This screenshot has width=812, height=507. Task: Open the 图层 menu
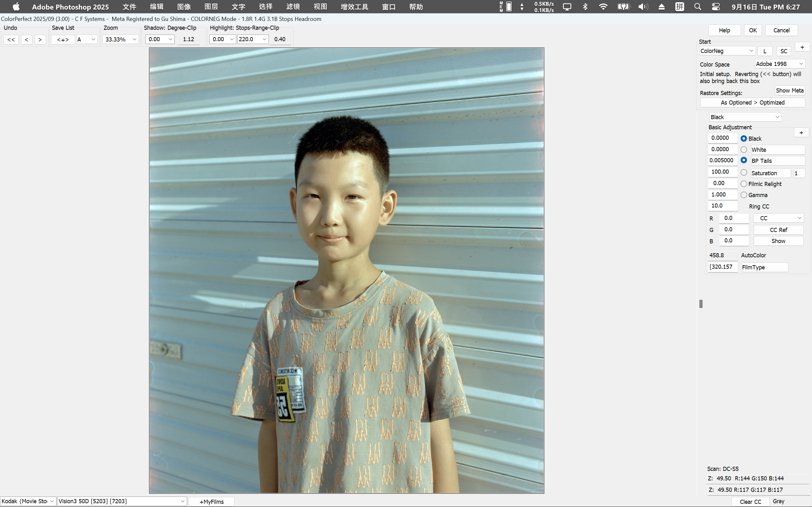211,7
